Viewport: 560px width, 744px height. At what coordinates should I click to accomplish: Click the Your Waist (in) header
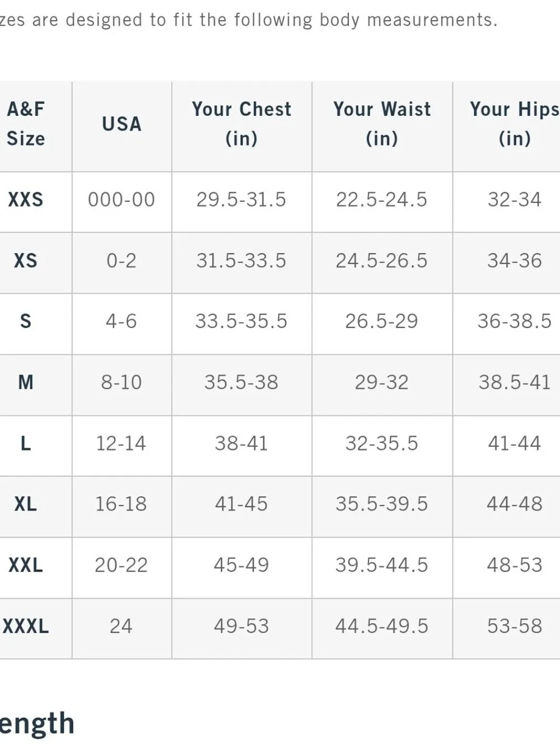pyautogui.click(x=382, y=124)
